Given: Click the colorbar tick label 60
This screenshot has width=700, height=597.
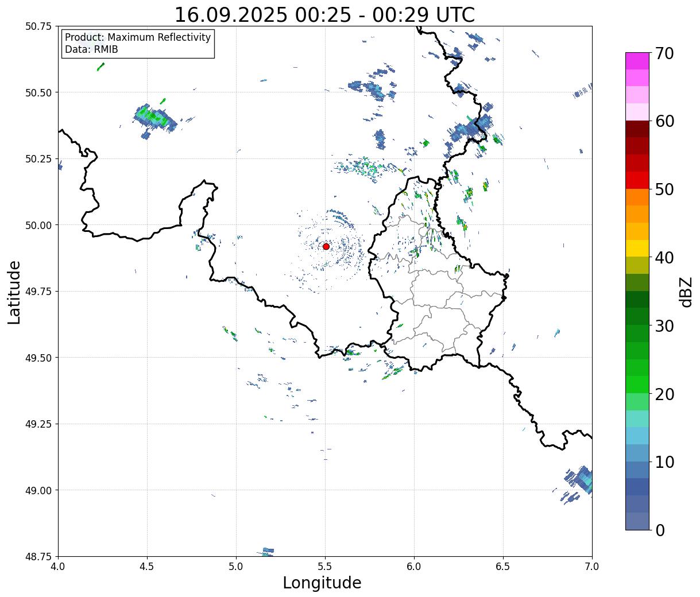Looking at the screenshot, I should (x=664, y=121).
